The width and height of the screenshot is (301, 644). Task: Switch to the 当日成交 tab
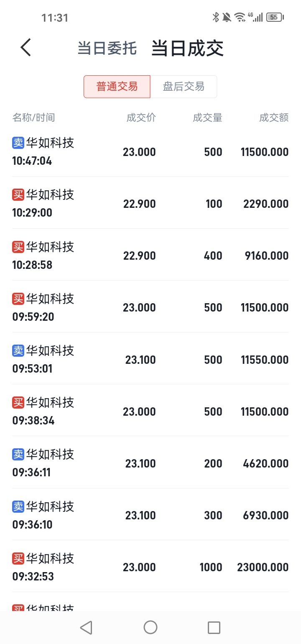187,48
